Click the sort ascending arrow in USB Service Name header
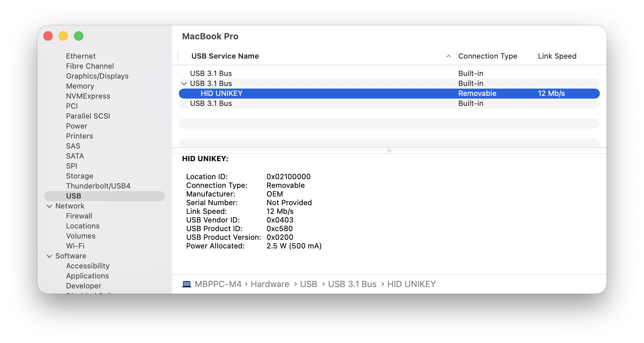The height and width of the screenshot is (343, 644). [x=449, y=56]
